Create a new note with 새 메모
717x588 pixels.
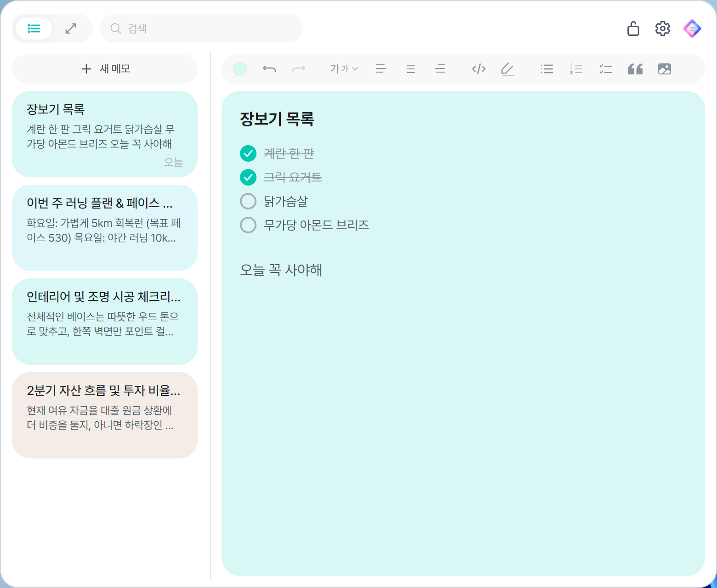pos(104,68)
